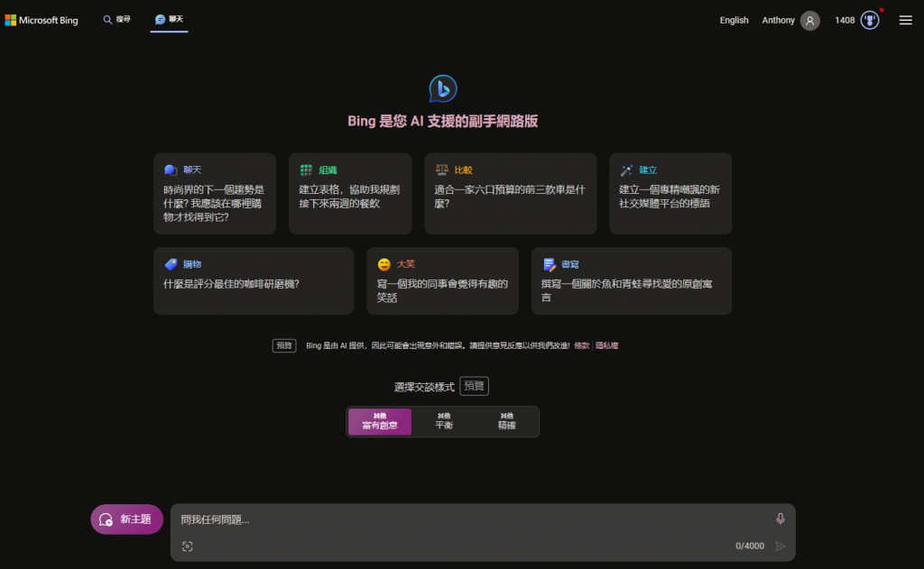Open the 隱私權 privacy link

tap(606, 345)
